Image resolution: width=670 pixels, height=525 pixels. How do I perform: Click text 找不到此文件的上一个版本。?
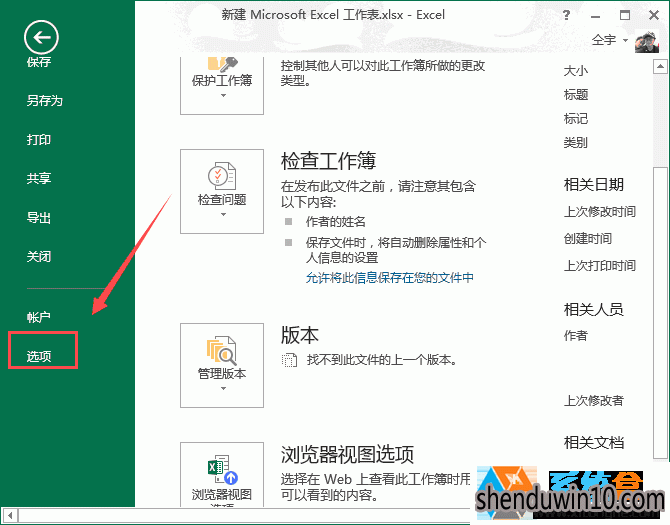click(x=382, y=360)
